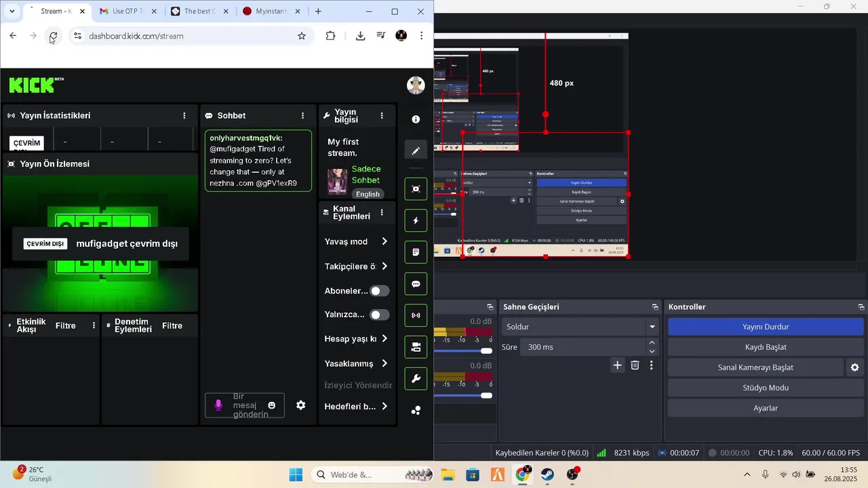
Task: Open the Etkinlik Akışı three-dot menu
Action: click(94, 326)
